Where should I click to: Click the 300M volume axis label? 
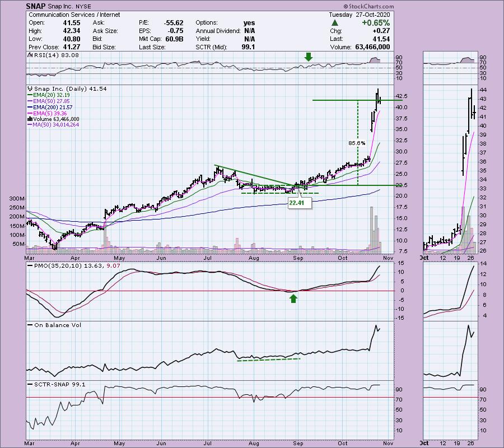pyautogui.click(x=17, y=199)
